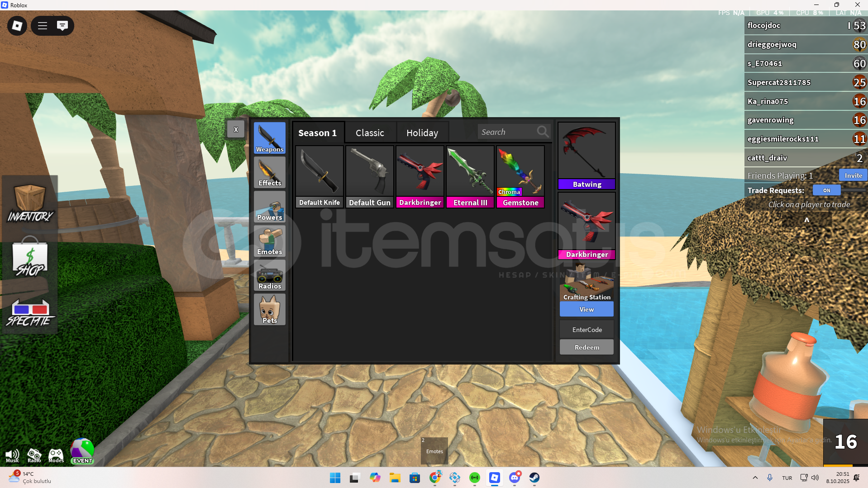
Task: Click the EnterCode input box
Action: pos(587,330)
